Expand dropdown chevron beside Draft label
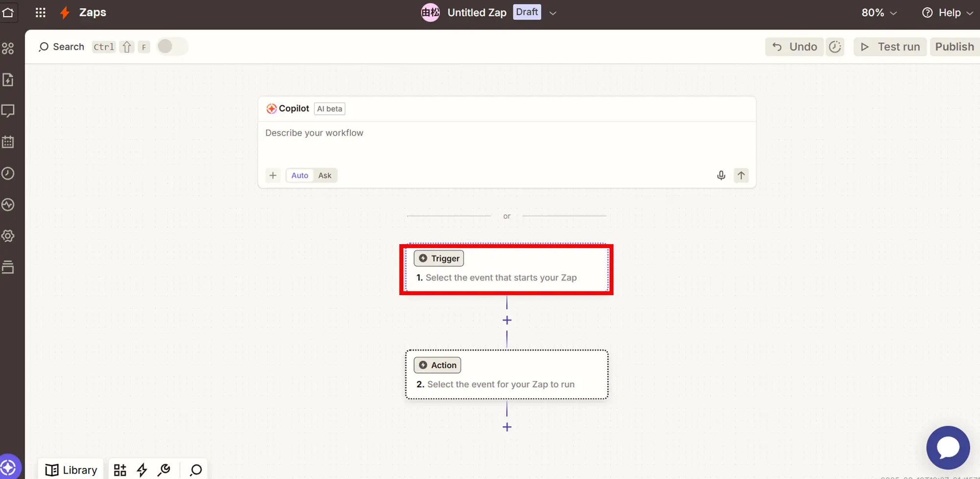Screen dimensions: 980x479 (553, 13)
